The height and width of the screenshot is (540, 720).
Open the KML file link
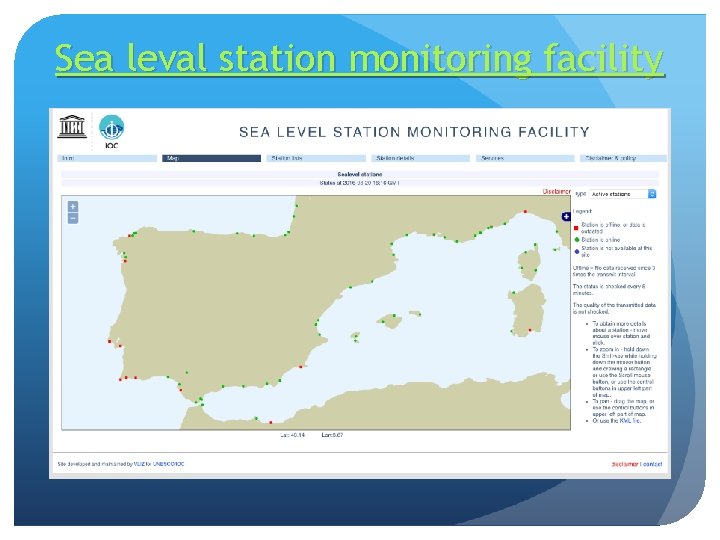(630, 421)
